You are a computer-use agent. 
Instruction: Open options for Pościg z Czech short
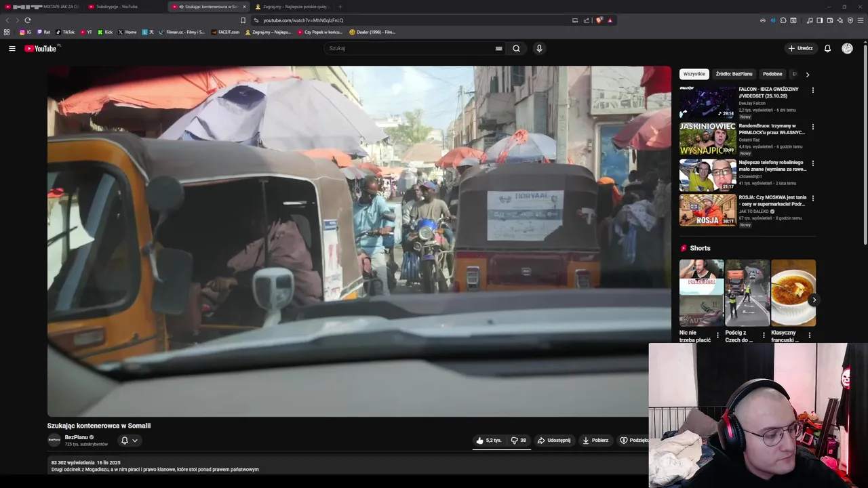764,335
